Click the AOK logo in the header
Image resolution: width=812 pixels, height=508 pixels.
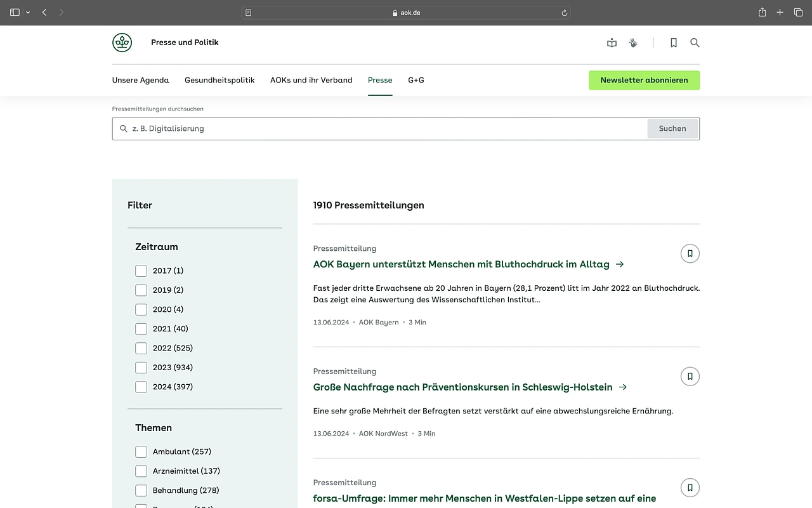[122, 43]
